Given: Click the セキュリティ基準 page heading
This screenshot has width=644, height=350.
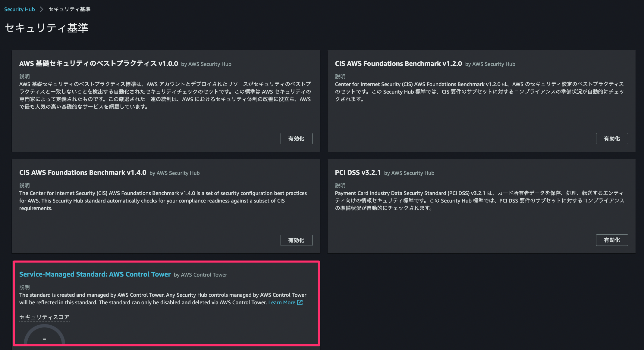Looking at the screenshot, I should 46,28.
